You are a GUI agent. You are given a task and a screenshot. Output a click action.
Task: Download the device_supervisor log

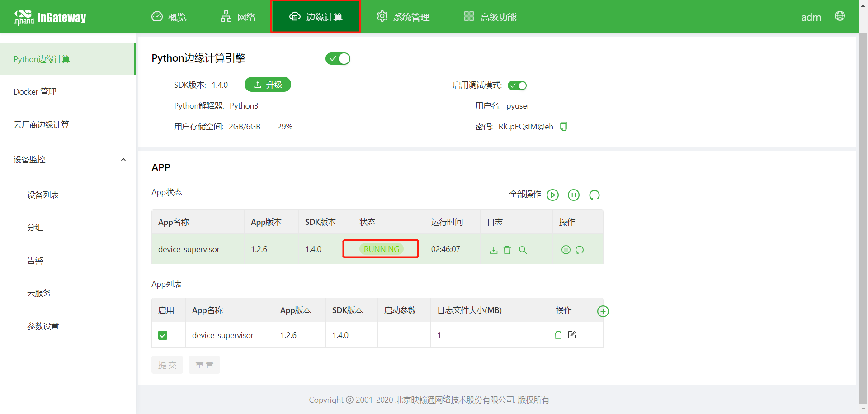click(x=493, y=250)
